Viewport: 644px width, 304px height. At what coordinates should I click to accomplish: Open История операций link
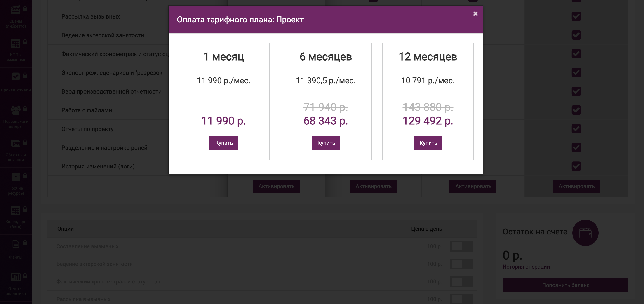526,267
